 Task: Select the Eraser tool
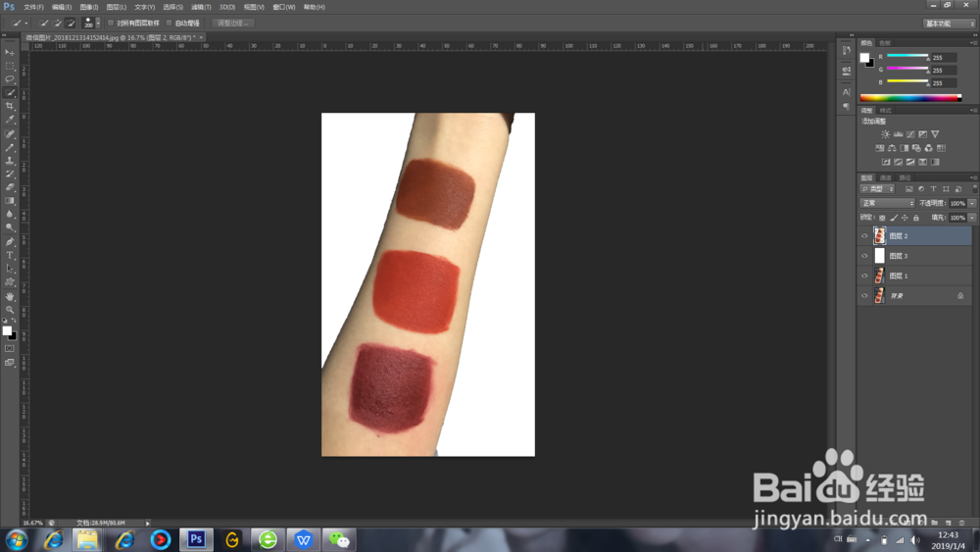[10, 187]
